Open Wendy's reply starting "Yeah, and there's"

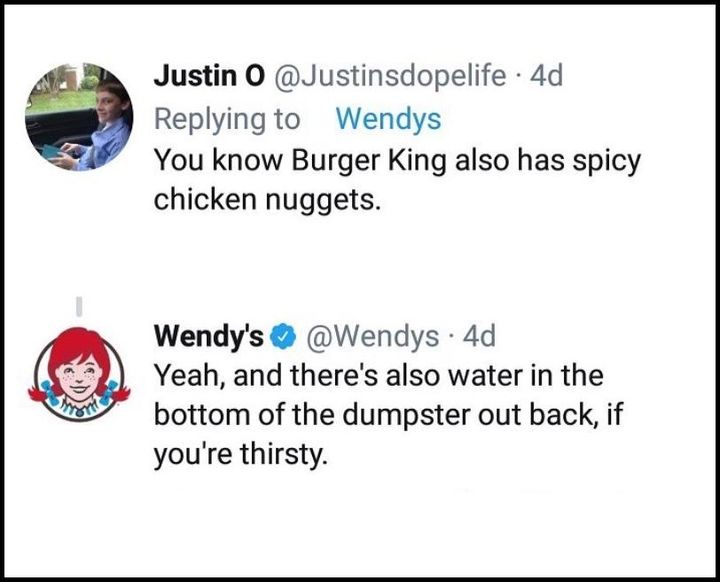coord(380,376)
